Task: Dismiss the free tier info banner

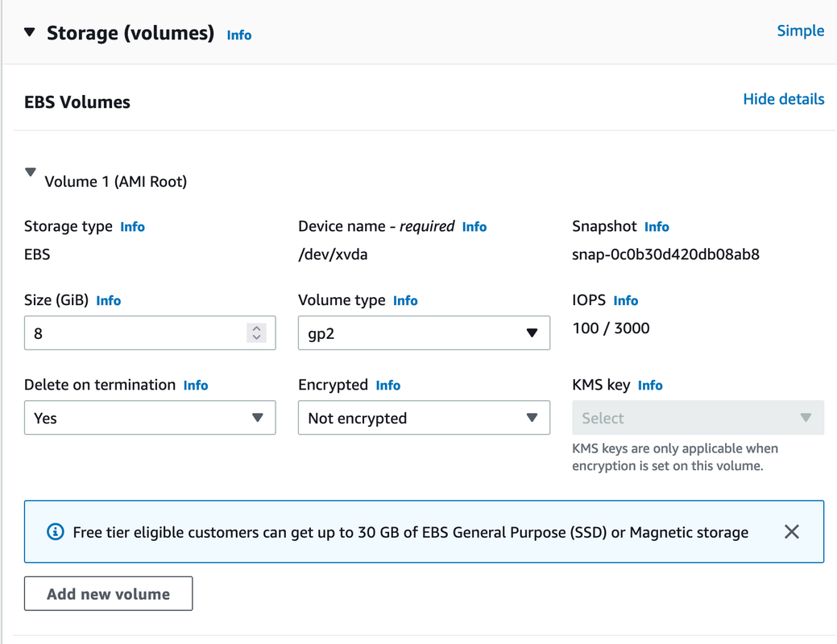Action: (792, 531)
